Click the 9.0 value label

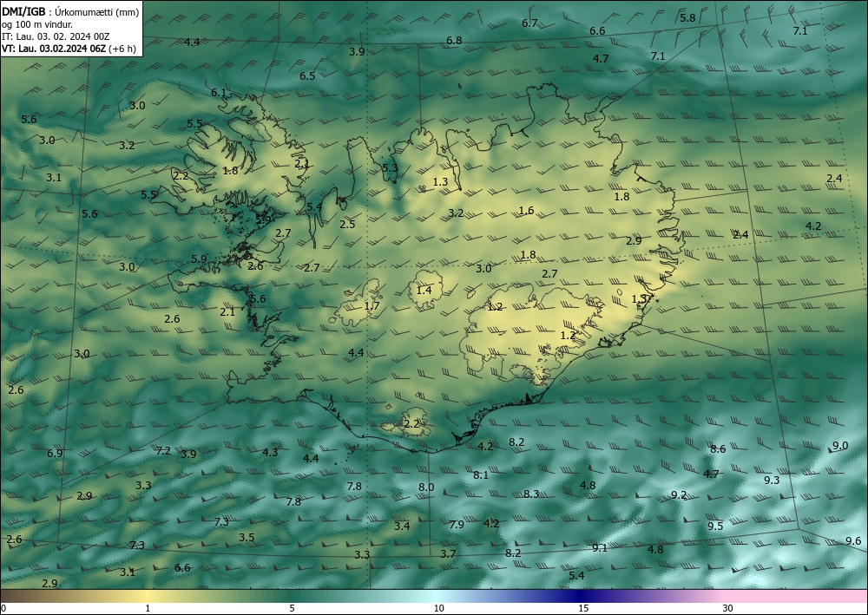tap(840, 445)
